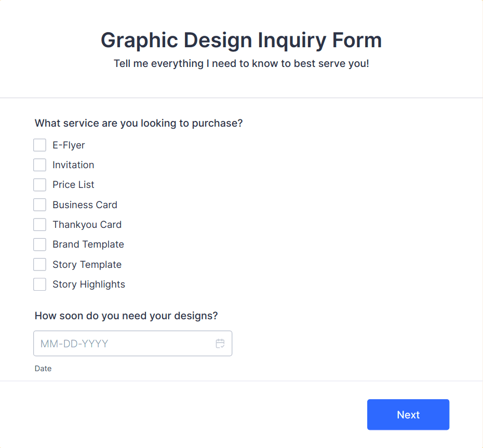The width and height of the screenshot is (483, 448).
Task: Toggle the Story Highlights checkbox
Action: click(x=40, y=284)
